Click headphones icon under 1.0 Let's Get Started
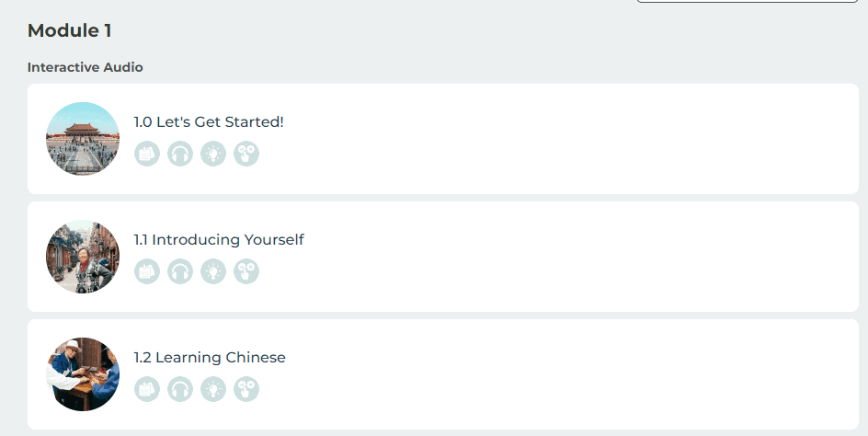 click(180, 154)
